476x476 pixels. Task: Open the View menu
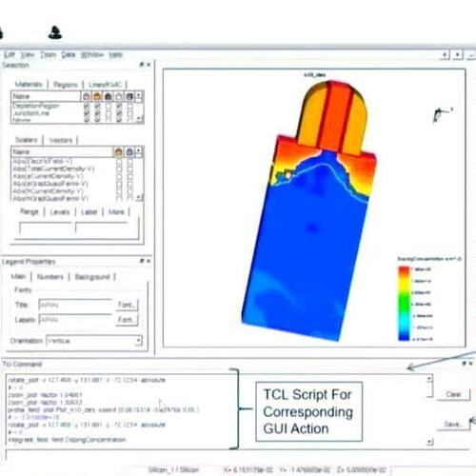(28, 54)
